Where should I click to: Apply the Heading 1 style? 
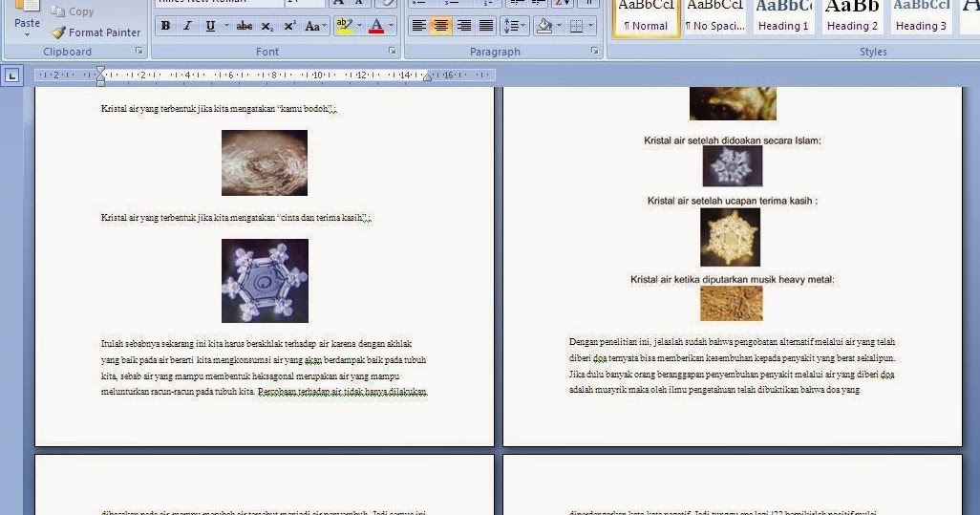783,17
